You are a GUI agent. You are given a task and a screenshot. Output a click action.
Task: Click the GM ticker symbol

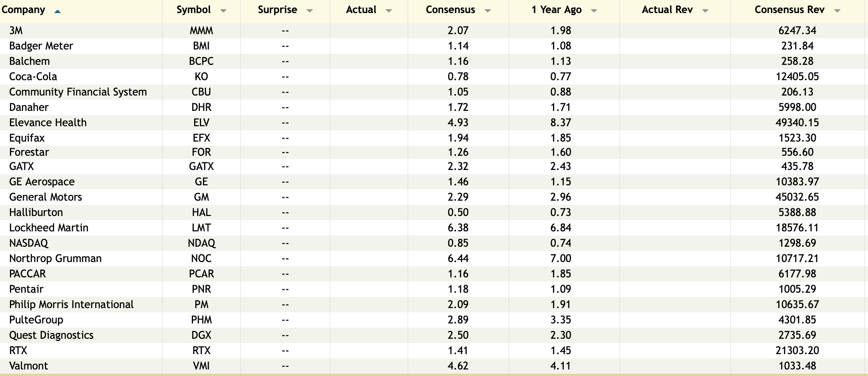coord(201,197)
